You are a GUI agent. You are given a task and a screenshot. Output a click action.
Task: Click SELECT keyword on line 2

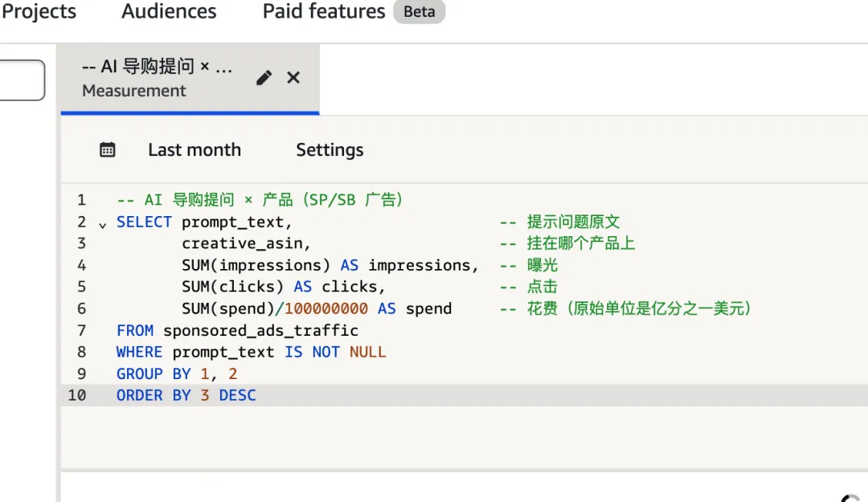144,222
